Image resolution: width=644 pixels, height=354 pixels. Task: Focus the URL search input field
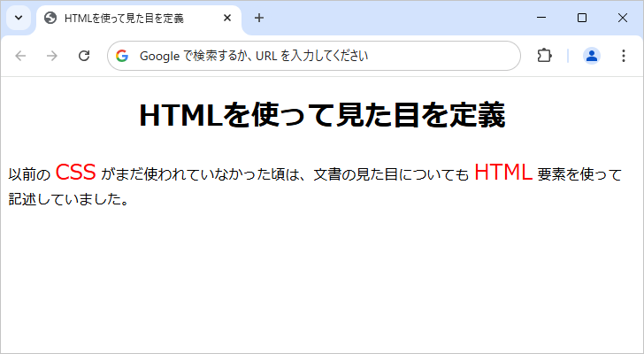point(318,56)
